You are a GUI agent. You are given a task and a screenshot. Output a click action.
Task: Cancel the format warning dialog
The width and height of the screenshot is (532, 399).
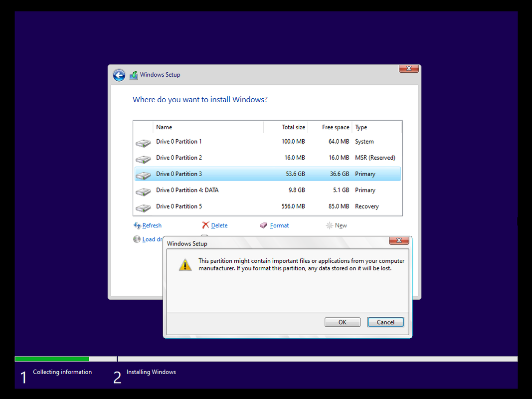(x=385, y=322)
